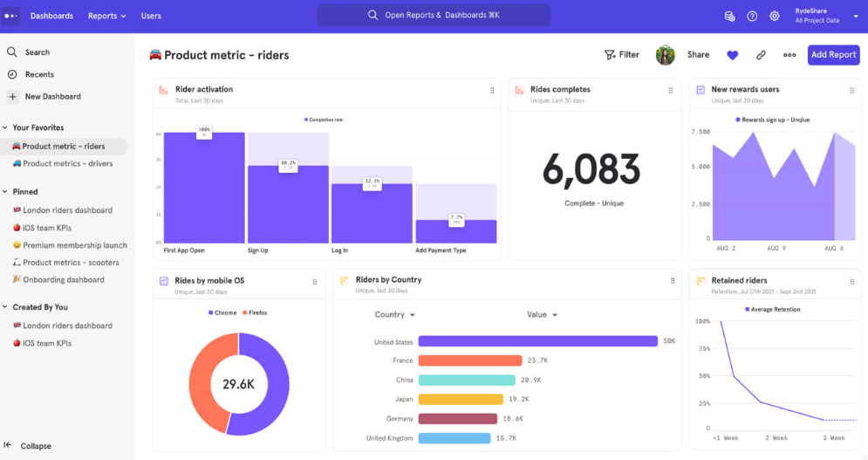Open the Value column dropdown
This screenshot has height=460, width=868.
click(542, 314)
